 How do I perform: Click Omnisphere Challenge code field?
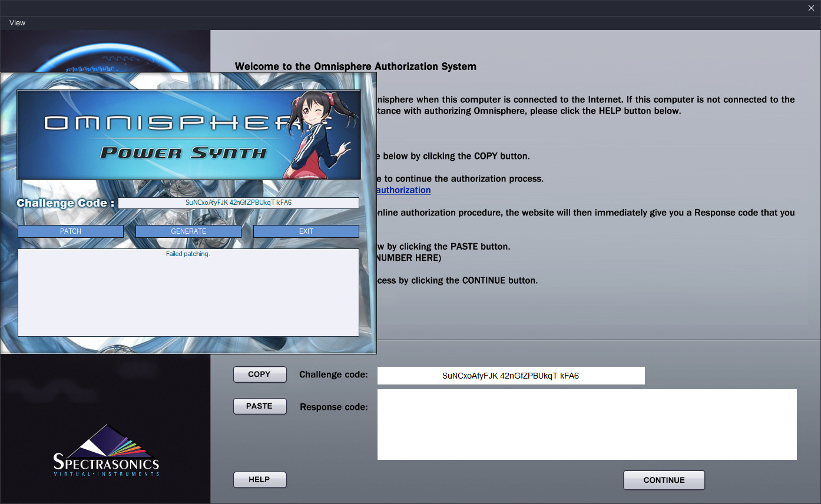pos(511,376)
